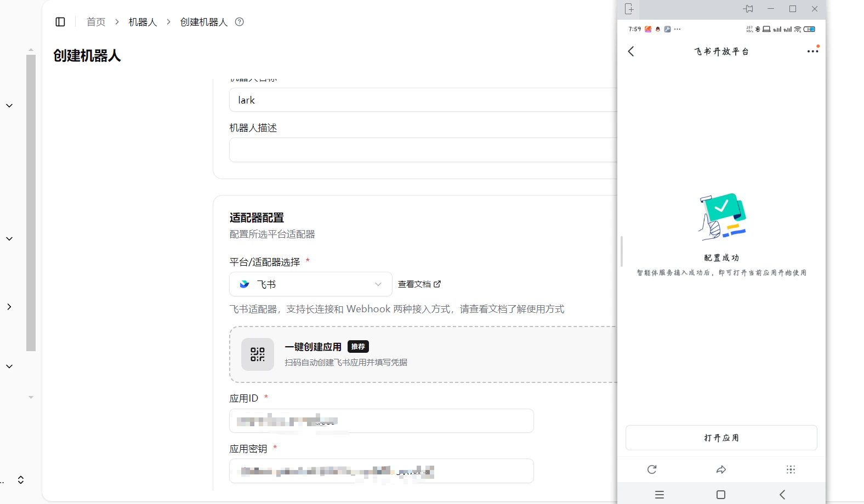This screenshot has height=504, width=864.
Task: Focus the 应用ID input field
Action: 382,421
